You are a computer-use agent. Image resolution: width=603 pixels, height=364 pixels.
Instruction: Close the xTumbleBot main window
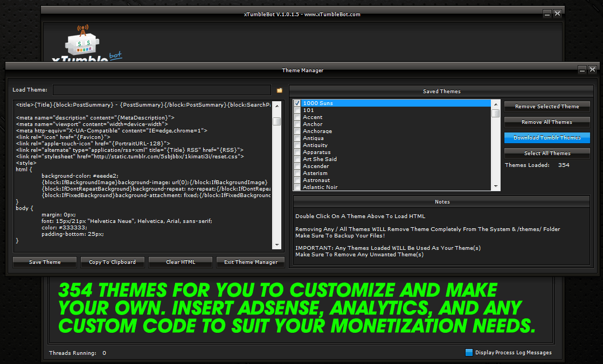558,14
